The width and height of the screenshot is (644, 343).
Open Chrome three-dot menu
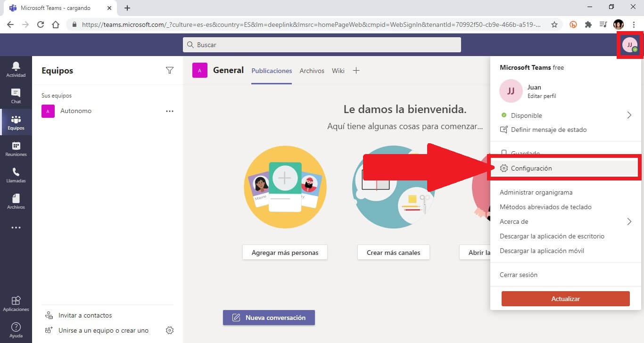click(633, 24)
